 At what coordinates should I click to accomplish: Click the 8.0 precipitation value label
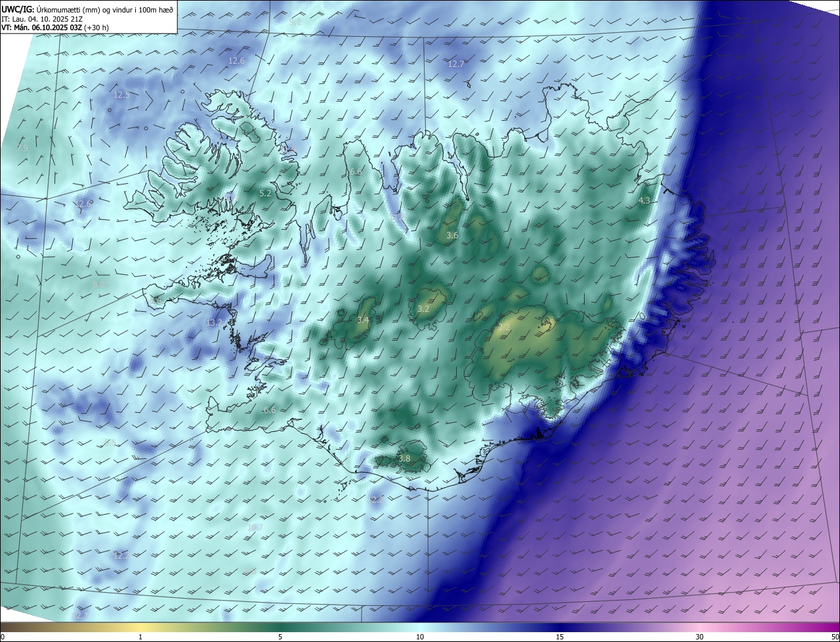pyautogui.click(x=98, y=284)
